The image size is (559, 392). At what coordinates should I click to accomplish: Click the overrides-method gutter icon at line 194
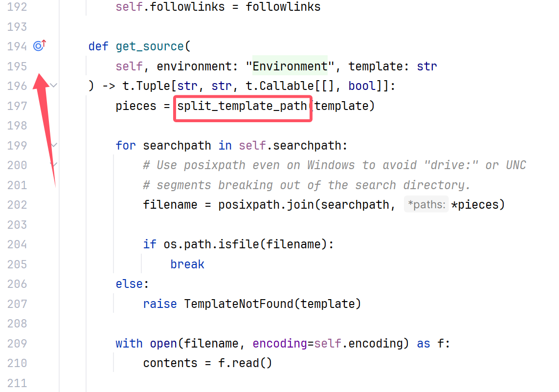tap(39, 45)
